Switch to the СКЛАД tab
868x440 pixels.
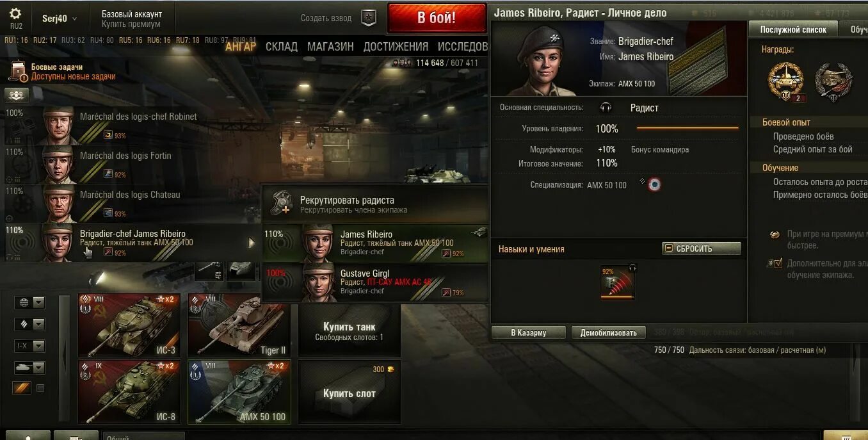(282, 46)
